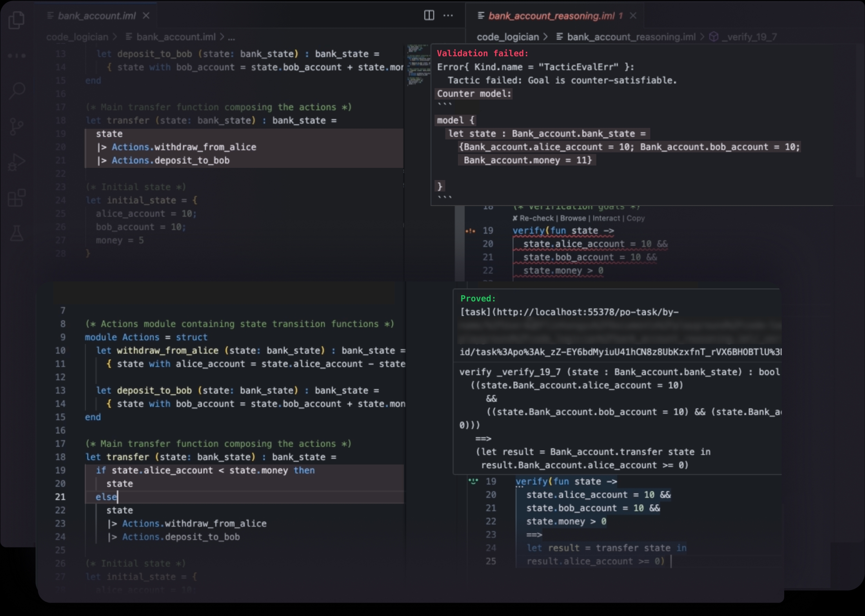Open the Search magnifier in activity bar
Screen dimensions: 865x616
[x=17, y=91]
